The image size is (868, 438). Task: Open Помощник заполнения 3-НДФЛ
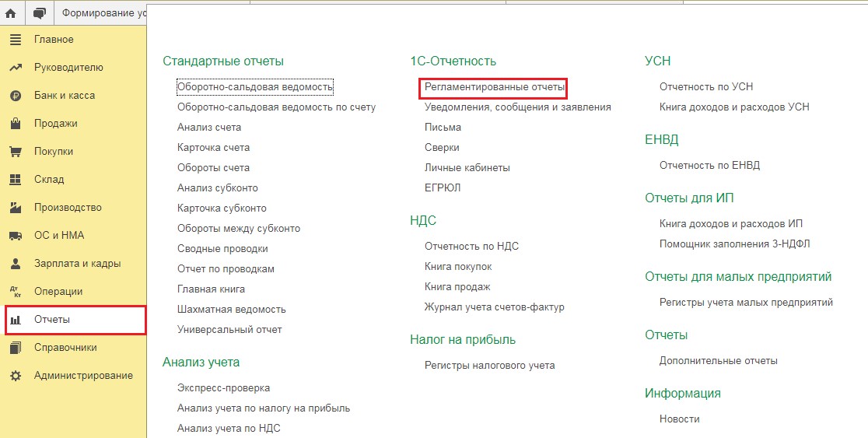(734, 244)
